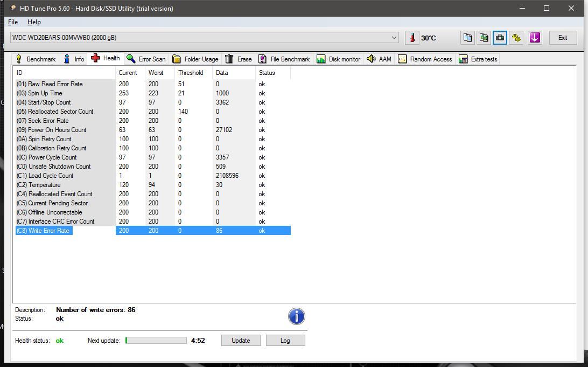Switch to the Random Access tab
Viewport: 588px width, 367px height.
(x=425, y=59)
